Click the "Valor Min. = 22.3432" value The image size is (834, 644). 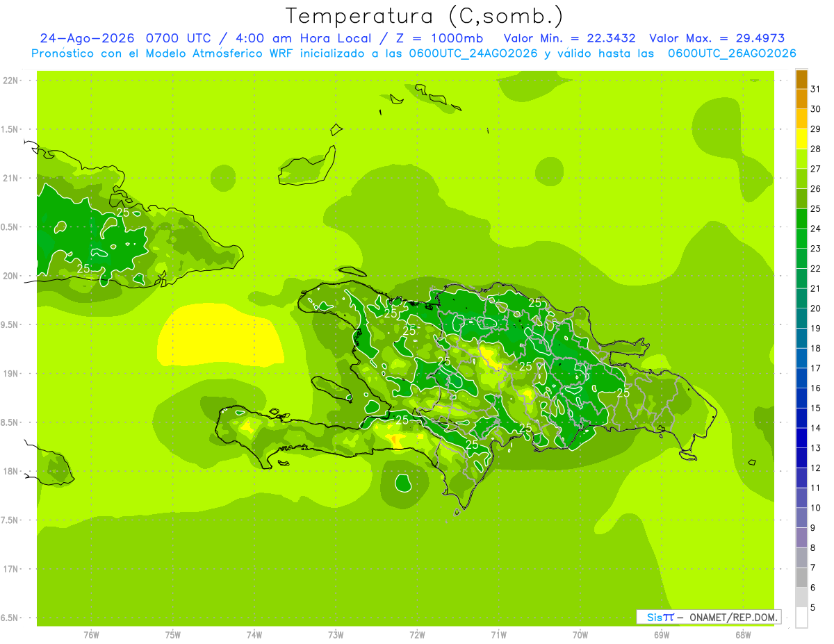(569, 39)
